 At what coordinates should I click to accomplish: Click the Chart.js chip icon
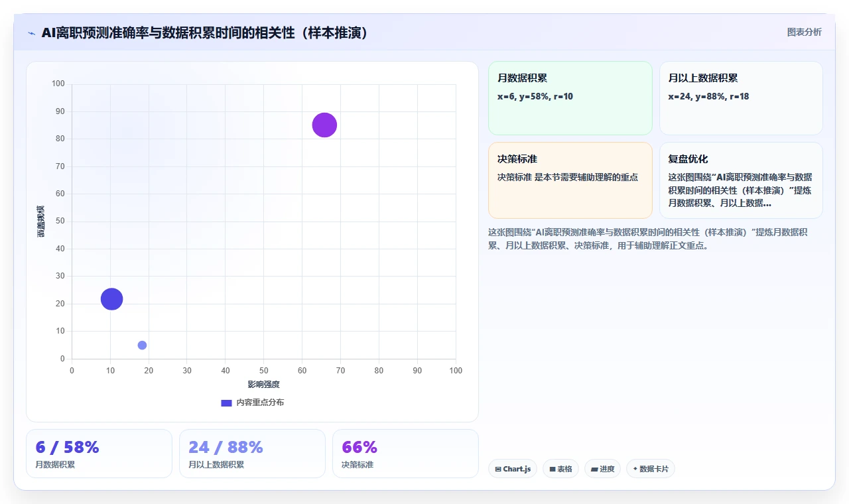[x=498, y=469]
